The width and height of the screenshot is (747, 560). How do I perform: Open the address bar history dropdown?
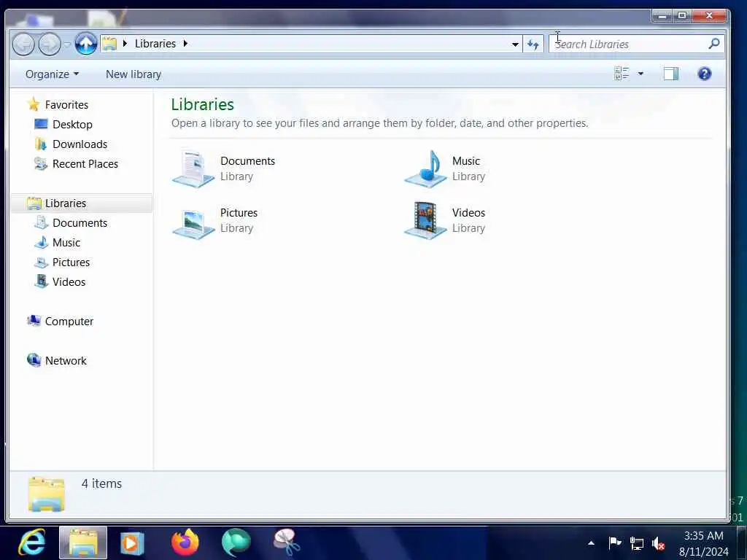(x=515, y=44)
